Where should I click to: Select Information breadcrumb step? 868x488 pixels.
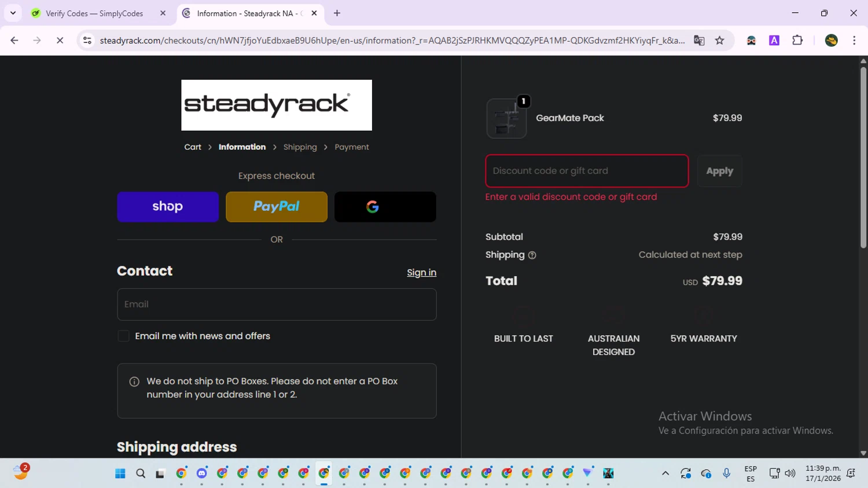click(242, 147)
